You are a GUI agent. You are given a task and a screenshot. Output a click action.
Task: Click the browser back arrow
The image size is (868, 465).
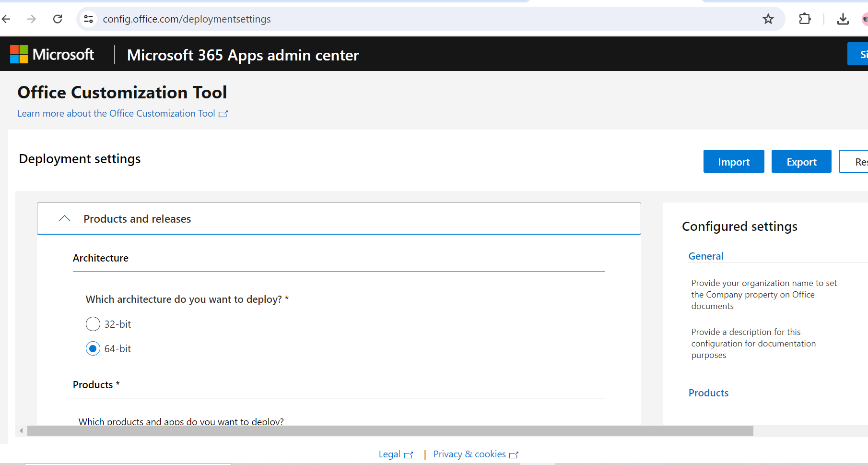coord(6,19)
